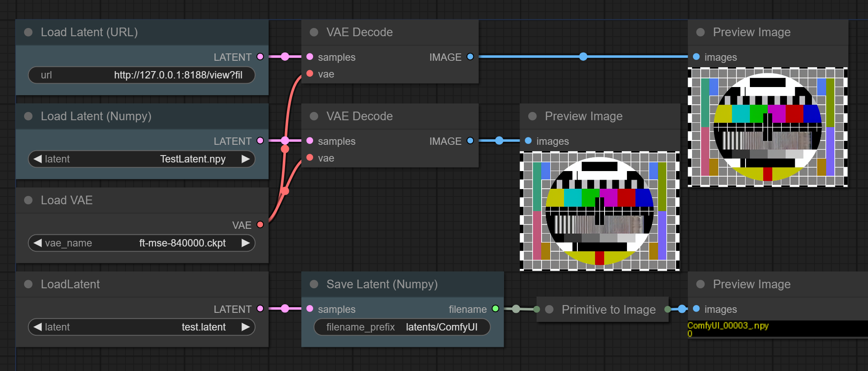Click the url input field
Screen dimensions: 868x371
tap(141, 75)
